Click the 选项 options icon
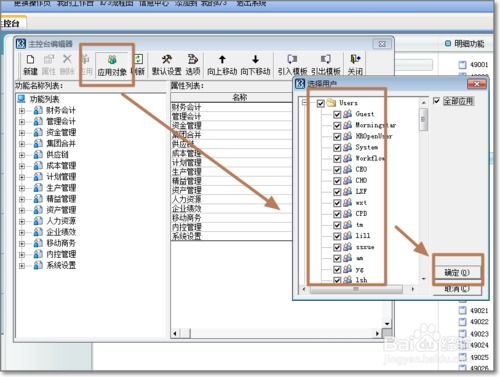This screenshot has width=500, height=377. point(192,60)
